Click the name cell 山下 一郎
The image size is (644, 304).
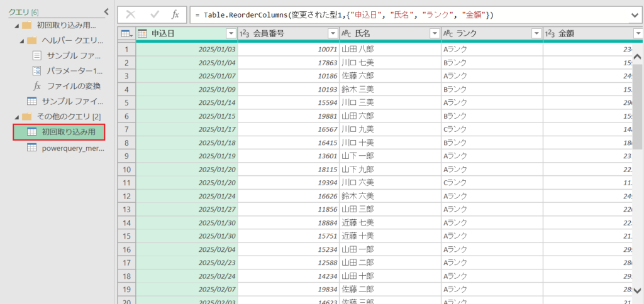point(390,156)
